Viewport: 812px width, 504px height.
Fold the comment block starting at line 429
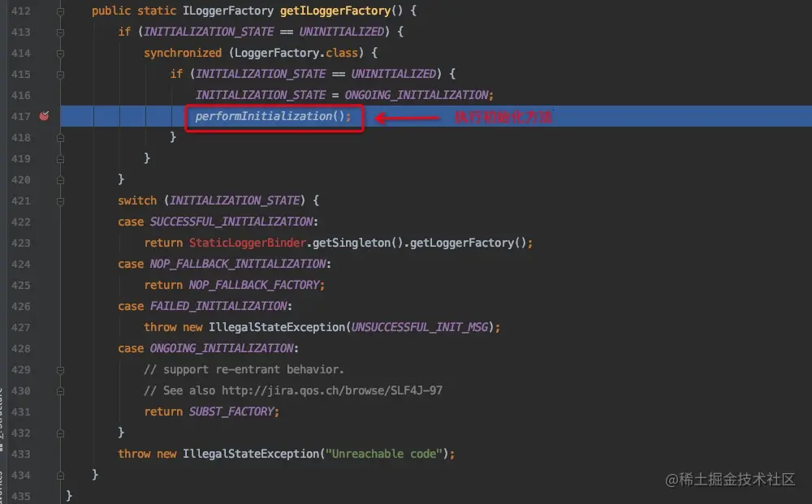tap(61, 370)
